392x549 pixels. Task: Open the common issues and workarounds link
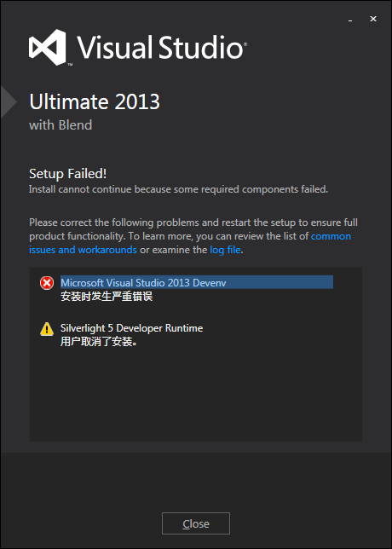point(190,243)
